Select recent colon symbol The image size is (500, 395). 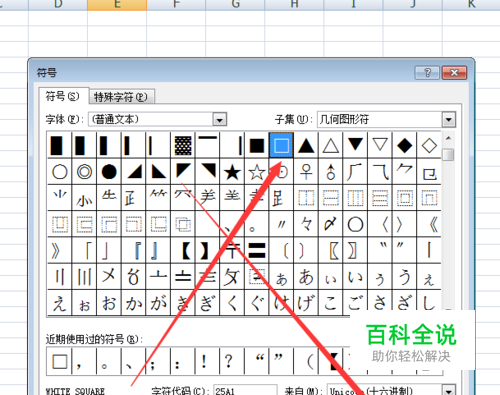pyautogui.click(x=183, y=361)
